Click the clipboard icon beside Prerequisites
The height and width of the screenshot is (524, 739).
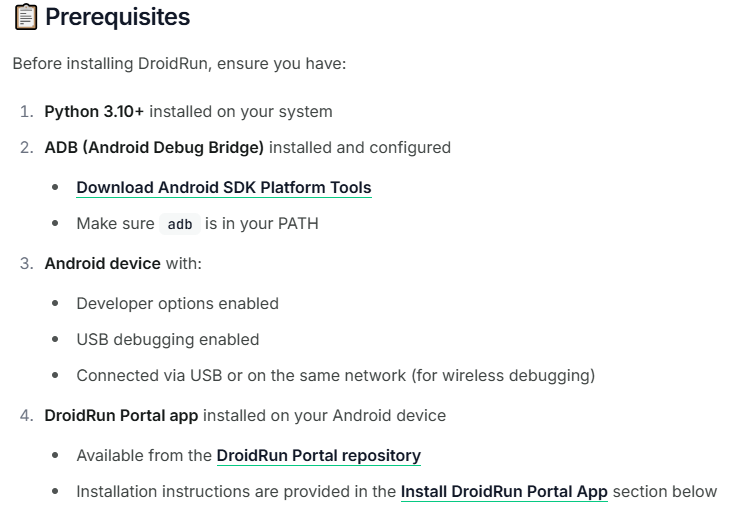coord(26,17)
